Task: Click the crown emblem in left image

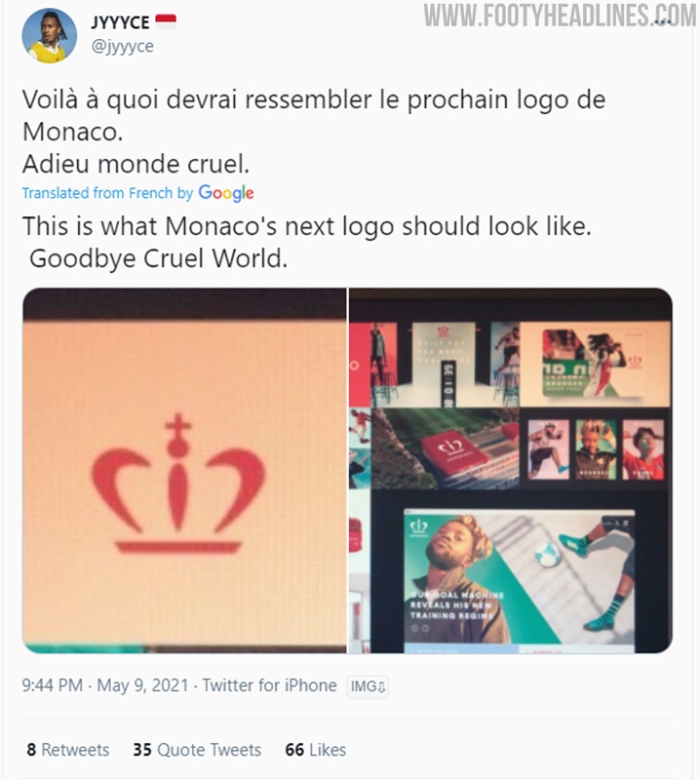Action: (x=178, y=484)
